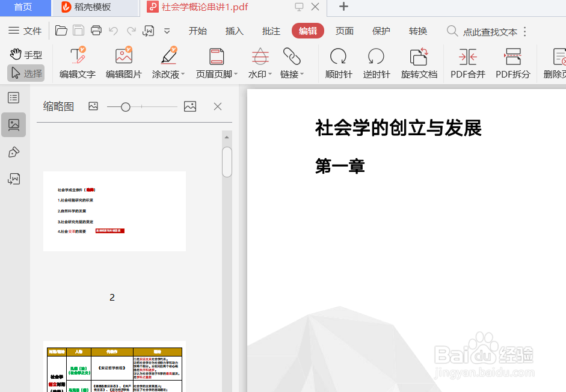
Task: Select the 涂改液 correction fluid tool
Action: 168,63
